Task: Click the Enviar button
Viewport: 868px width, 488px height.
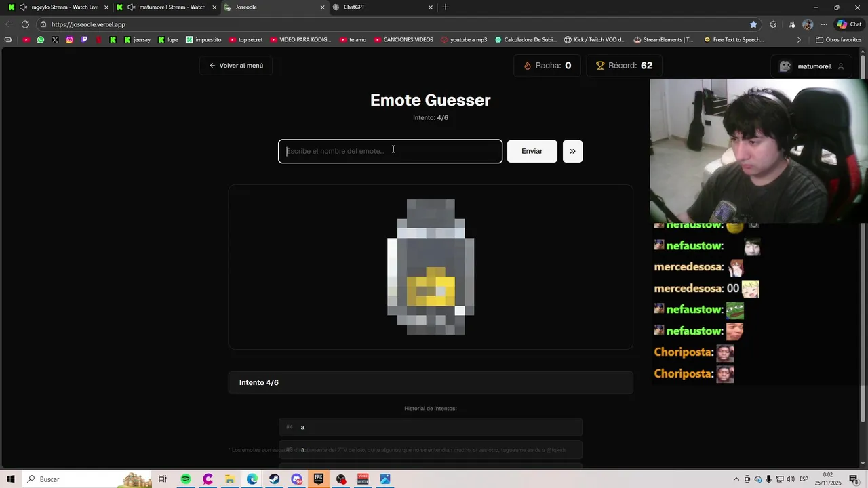Action: tap(532, 151)
